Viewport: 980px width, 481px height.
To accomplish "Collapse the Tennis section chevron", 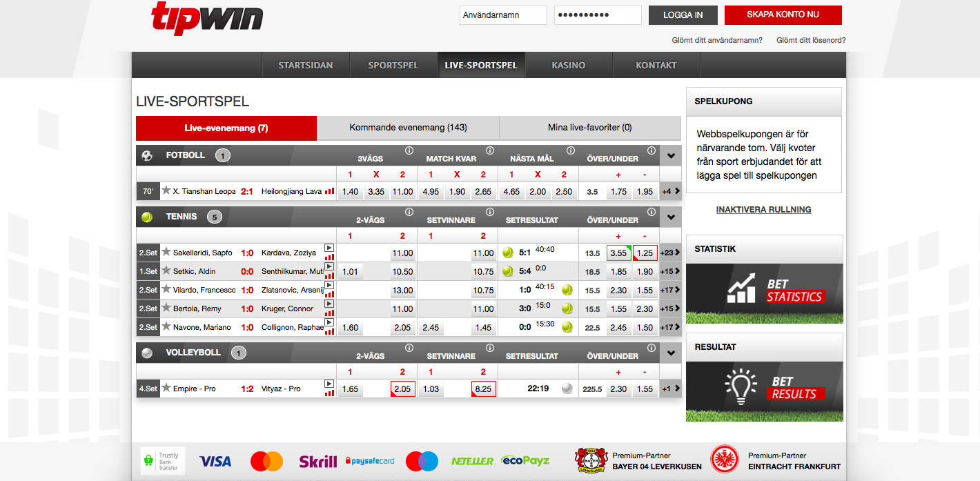I will point(670,217).
